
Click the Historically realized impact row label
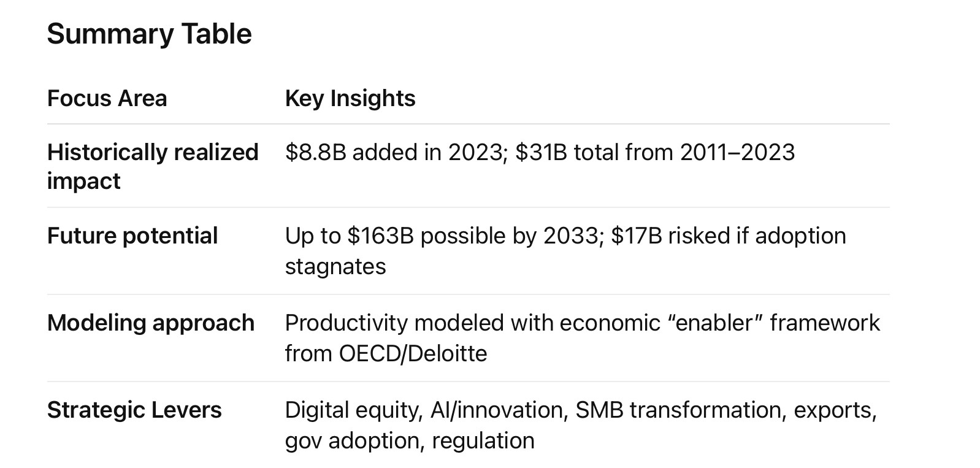point(153,166)
